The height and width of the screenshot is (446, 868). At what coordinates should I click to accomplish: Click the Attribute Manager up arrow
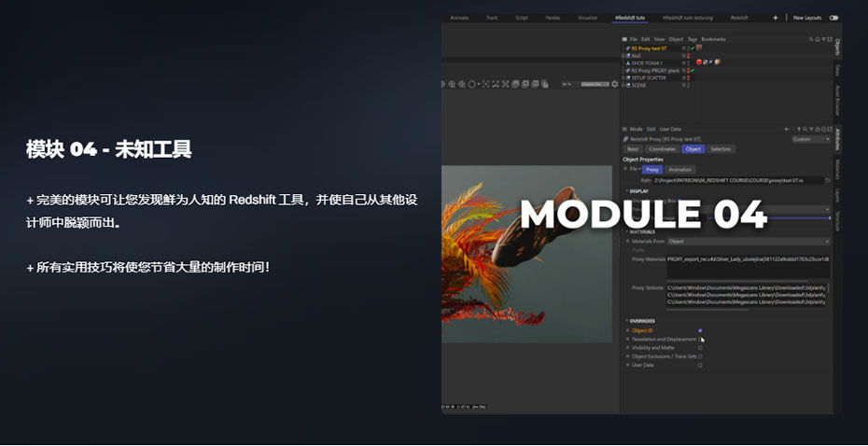799,129
